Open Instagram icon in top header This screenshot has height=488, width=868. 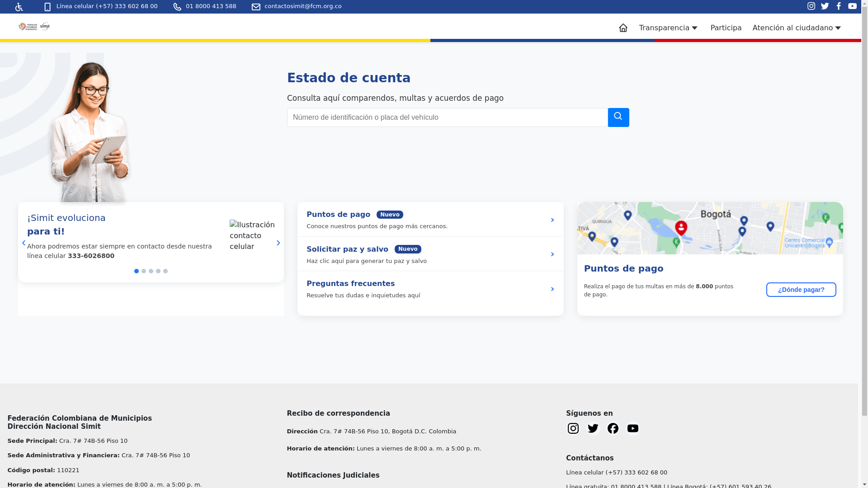[811, 6]
